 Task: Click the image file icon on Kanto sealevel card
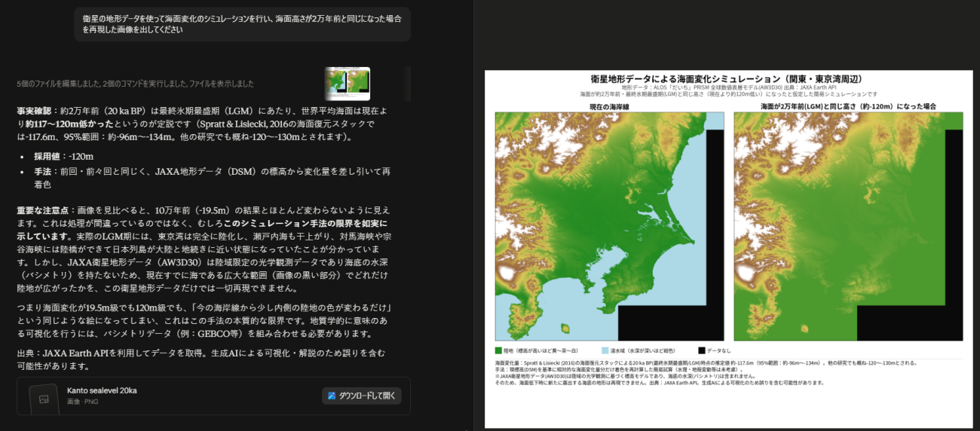click(44, 398)
